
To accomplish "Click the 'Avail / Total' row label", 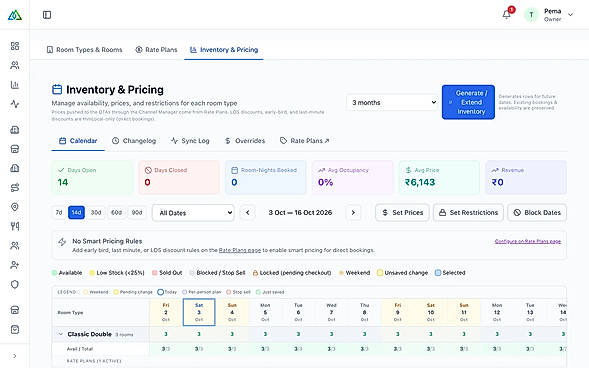I will pyautogui.click(x=80, y=349).
